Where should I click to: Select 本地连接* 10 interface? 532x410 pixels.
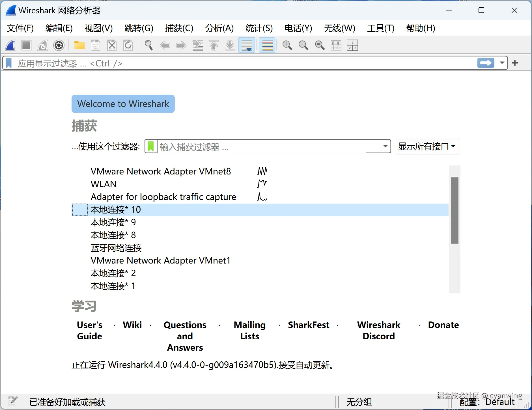260,210
